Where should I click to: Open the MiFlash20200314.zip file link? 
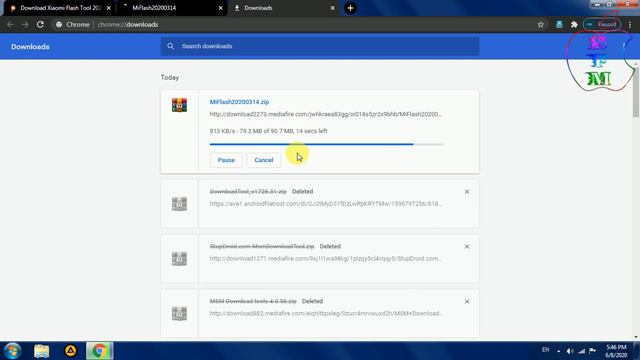click(239, 102)
